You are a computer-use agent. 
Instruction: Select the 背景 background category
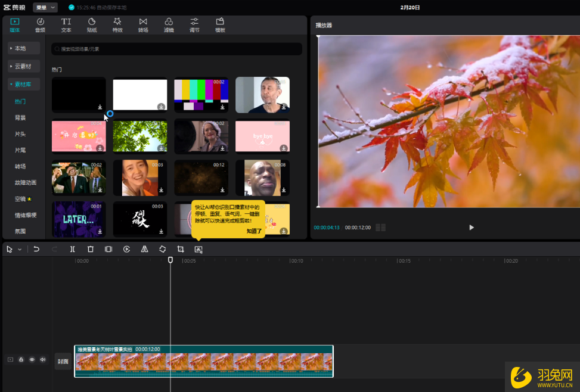[20, 117]
